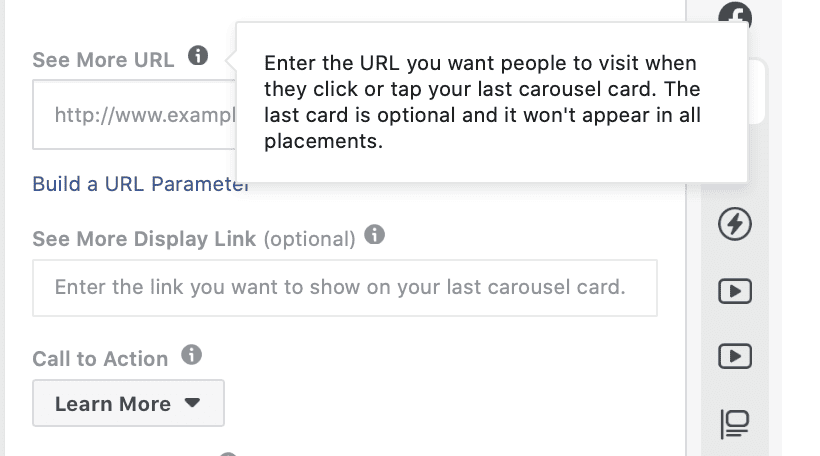Image resolution: width=820 pixels, height=456 pixels.
Task: Select the article feed icon at sidebar bottom
Action: (735, 424)
